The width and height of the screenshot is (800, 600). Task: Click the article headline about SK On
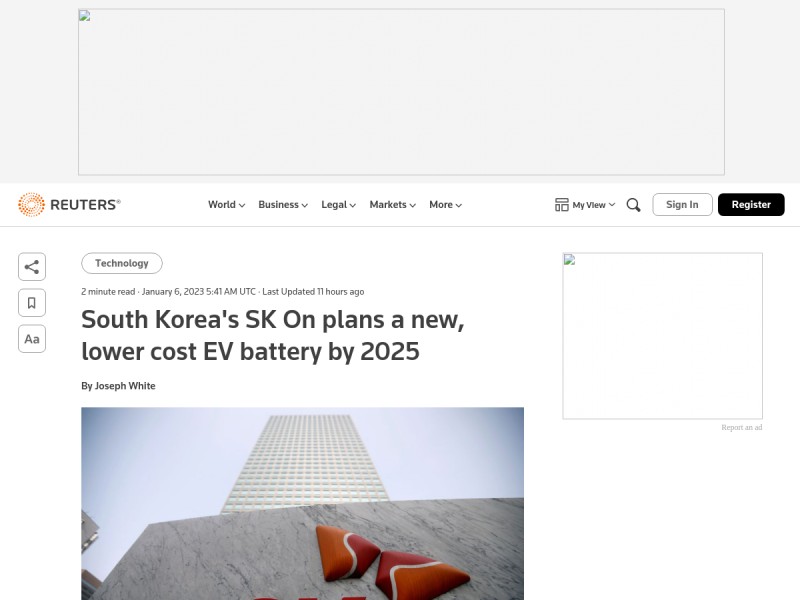[x=273, y=335]
